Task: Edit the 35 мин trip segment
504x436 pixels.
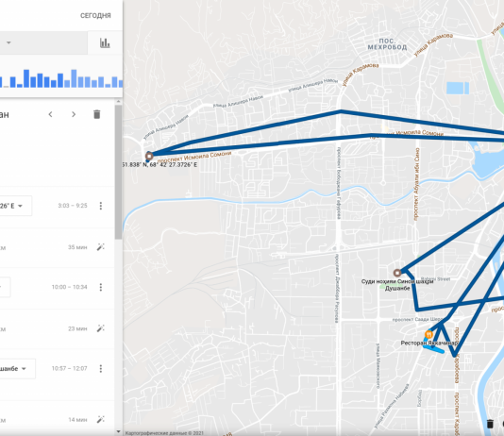Action: [101, 247]
